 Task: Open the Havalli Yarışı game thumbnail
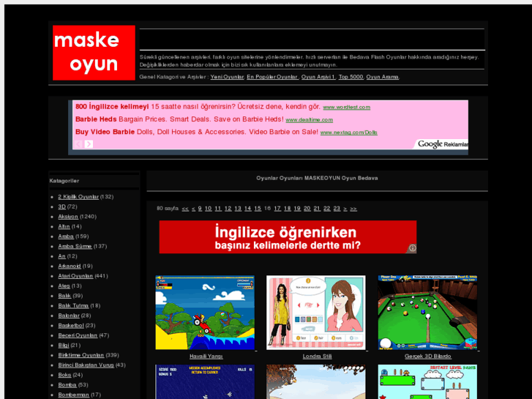tap(205, 313)
